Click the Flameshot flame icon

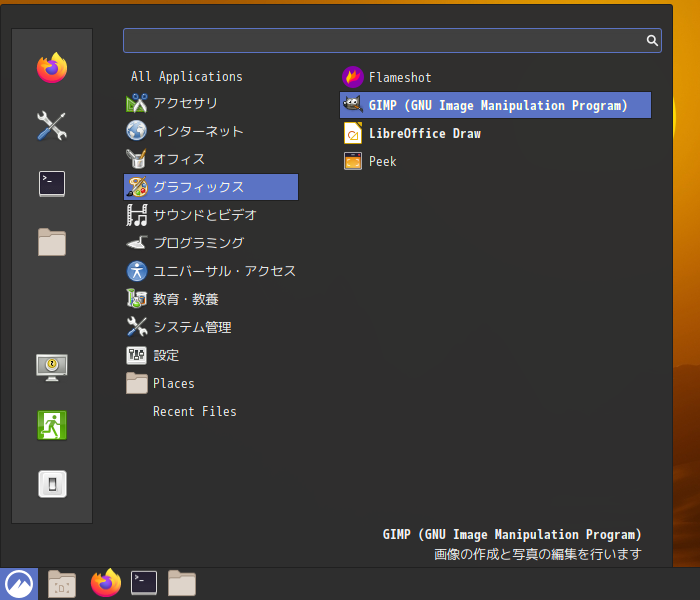[x=353, y=77]
